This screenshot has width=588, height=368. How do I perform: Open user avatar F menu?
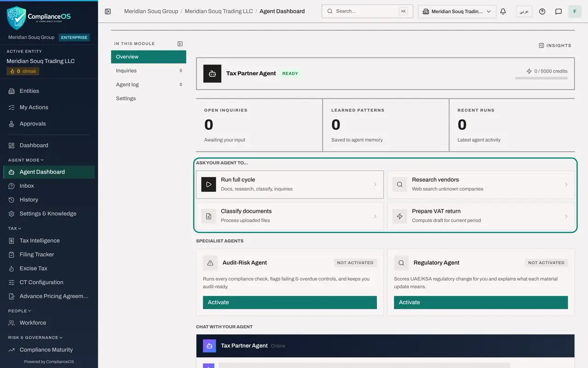point(575,11)
